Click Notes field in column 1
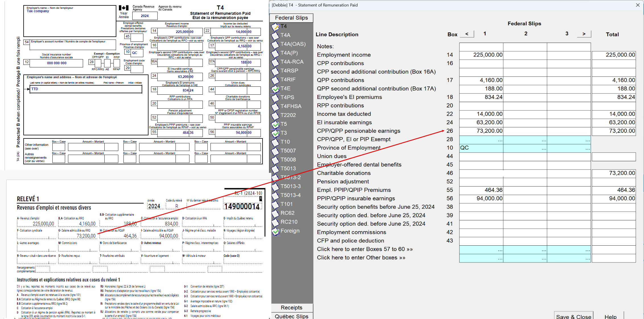Viewport: 644px width, 319px height. (481, 47)
